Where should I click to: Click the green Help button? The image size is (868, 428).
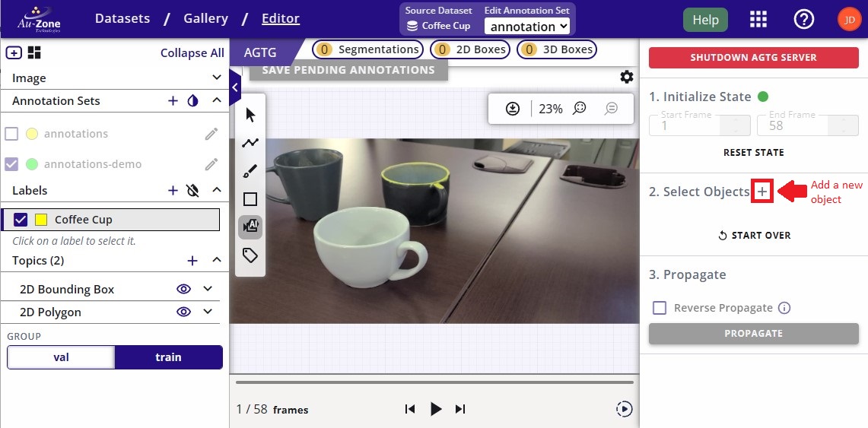tap(705, 20)
